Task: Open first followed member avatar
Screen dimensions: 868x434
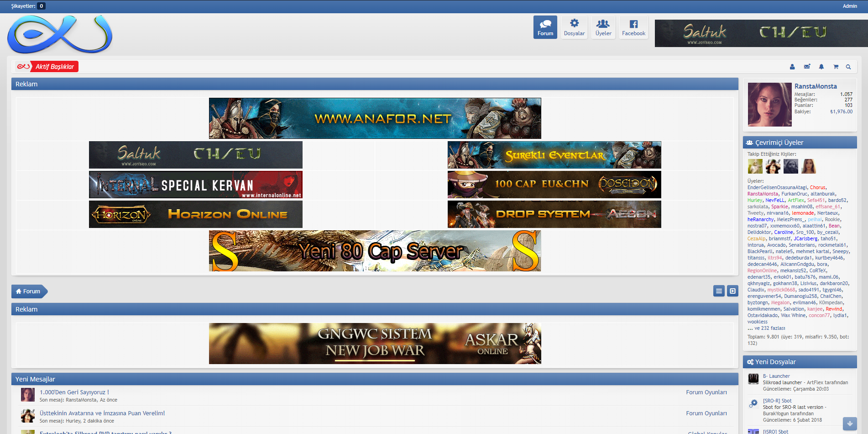Action: click(755, 166)
